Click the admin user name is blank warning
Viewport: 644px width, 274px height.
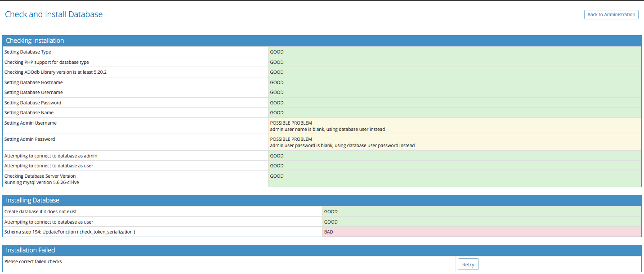click(x=327, y=130)
